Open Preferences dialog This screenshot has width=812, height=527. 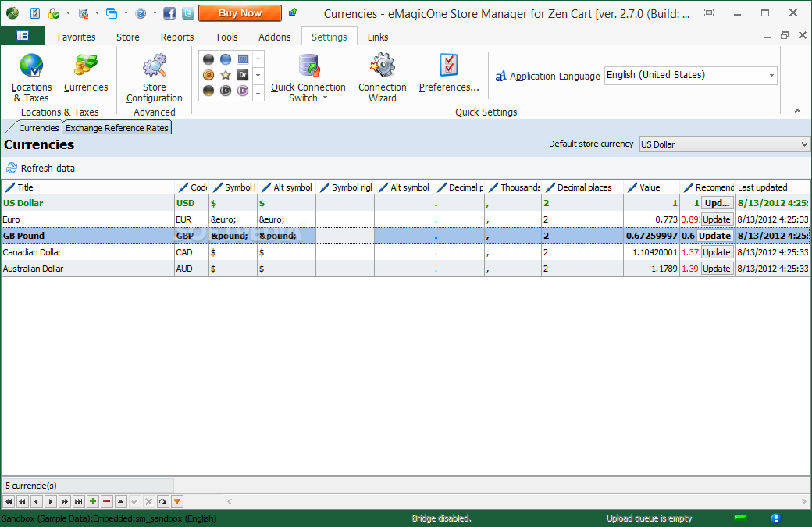click(x=449, y=73)
